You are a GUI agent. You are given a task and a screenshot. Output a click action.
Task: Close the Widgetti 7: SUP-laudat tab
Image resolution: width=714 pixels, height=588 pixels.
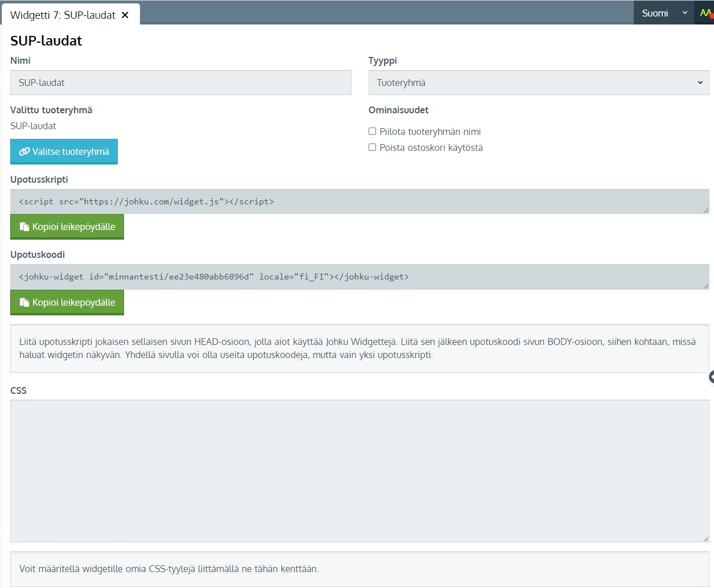pyautogui.click(x=125, y=15)
